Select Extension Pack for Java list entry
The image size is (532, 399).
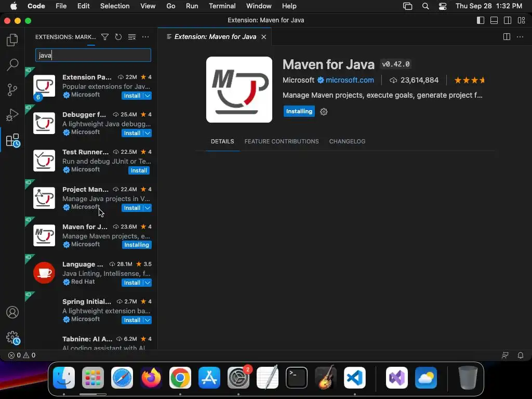(91, 86)
